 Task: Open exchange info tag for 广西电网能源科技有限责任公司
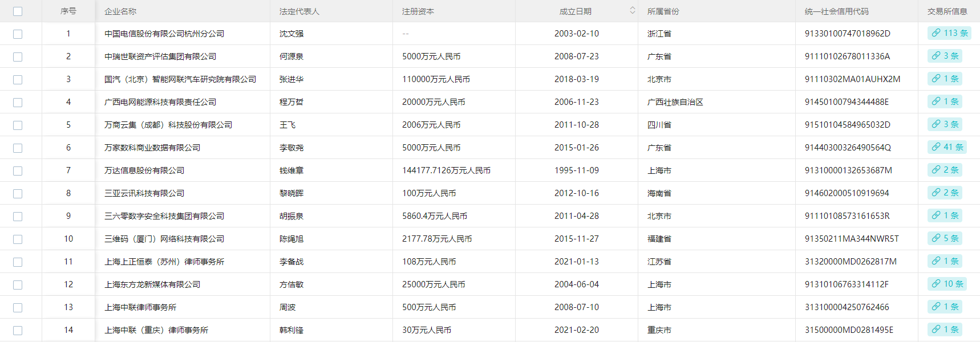tap(945, 101)
